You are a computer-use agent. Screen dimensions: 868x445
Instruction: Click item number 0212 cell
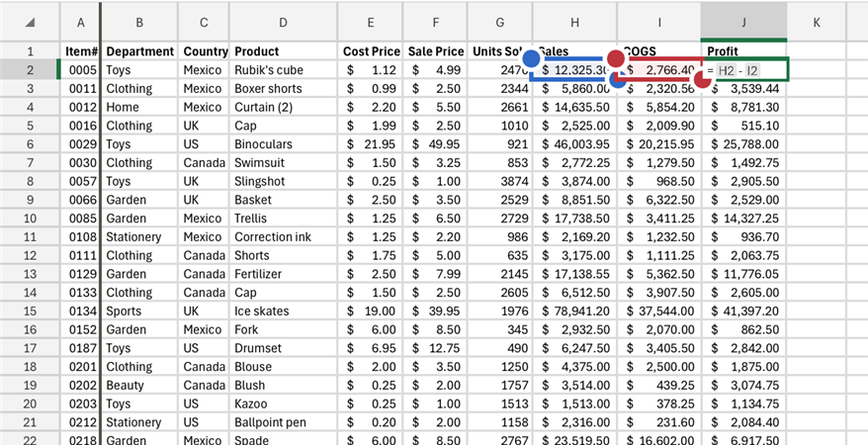(81, 422)
